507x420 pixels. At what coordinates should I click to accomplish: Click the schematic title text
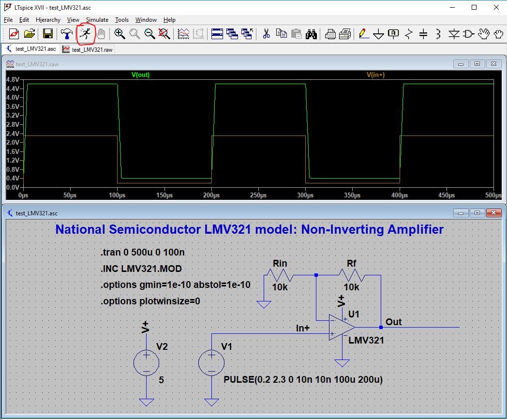(x=249, y=229)
